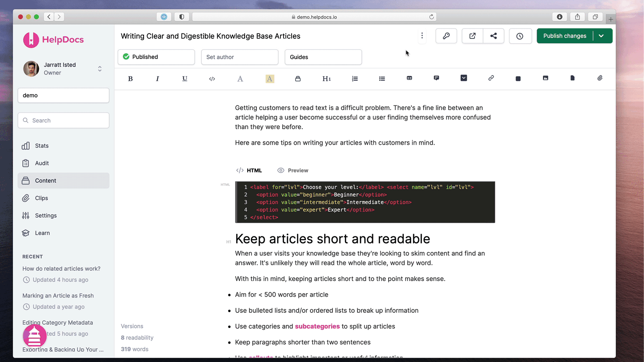Click the demo.helpdocs.io address bar
Viewport: 644px width, 362px height.
tap(314, 17)
